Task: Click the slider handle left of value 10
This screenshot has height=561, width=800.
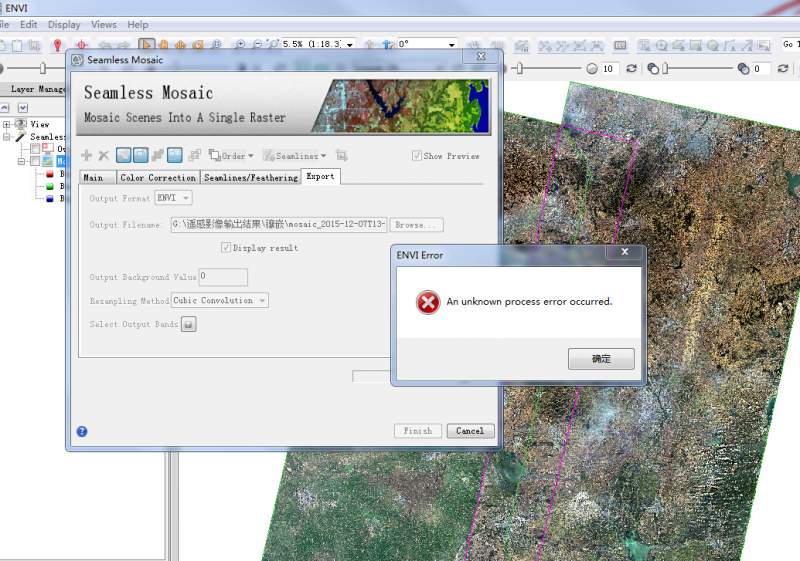Action: point(519,68)
